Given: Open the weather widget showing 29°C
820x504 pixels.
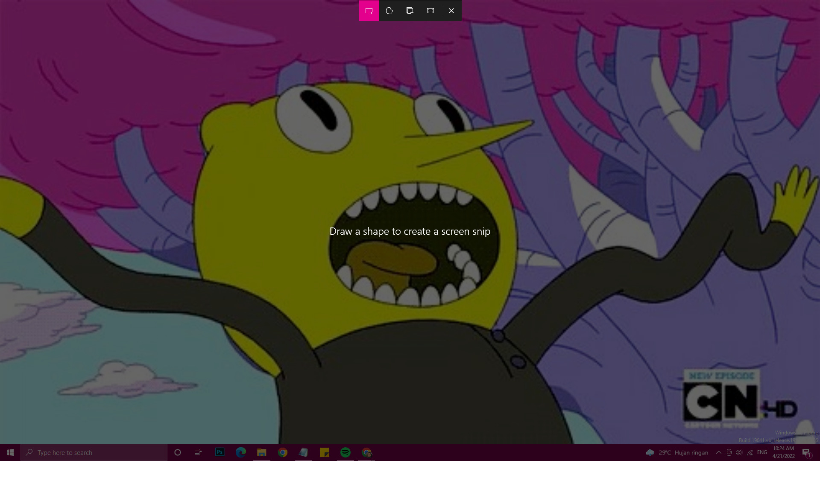Looking at the screenshot, I should (677, 452).
